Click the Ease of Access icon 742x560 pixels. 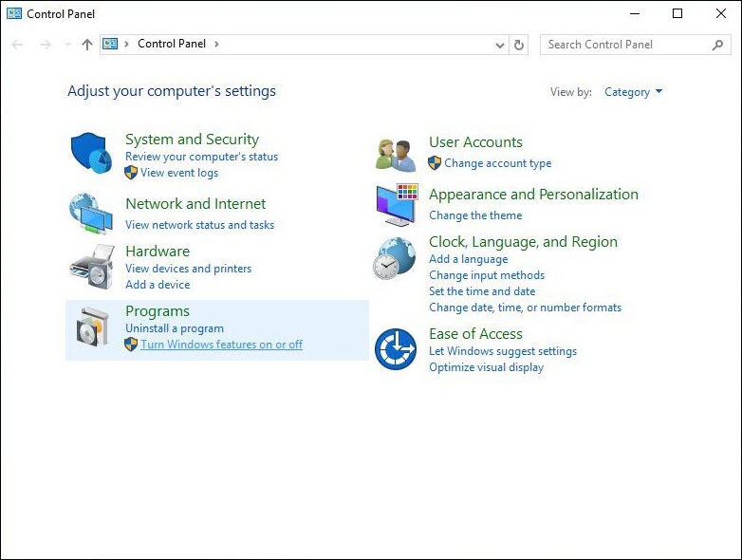pyautogui.click(x=396, y=349)
